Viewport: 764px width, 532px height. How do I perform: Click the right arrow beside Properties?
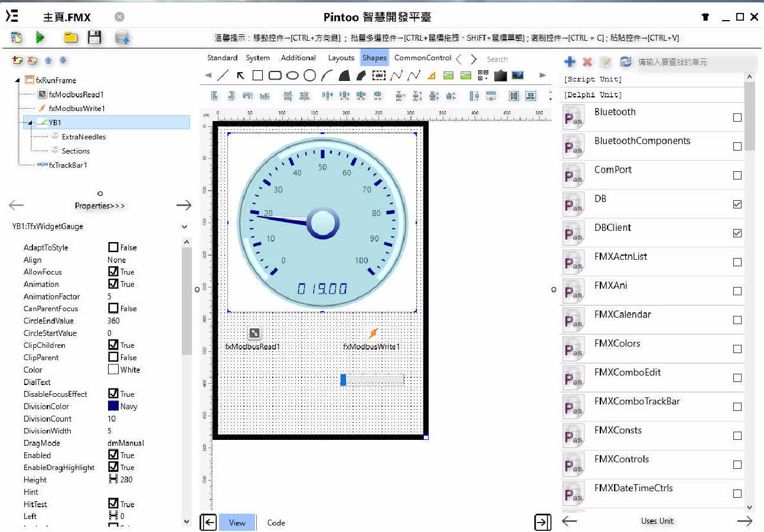(184, 205)
